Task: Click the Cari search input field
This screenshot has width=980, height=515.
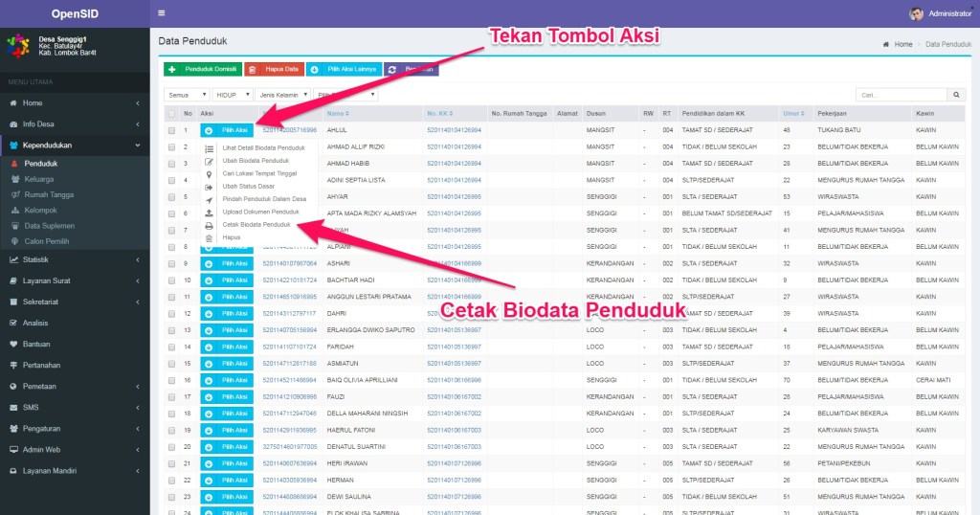Action: [902, 95]
